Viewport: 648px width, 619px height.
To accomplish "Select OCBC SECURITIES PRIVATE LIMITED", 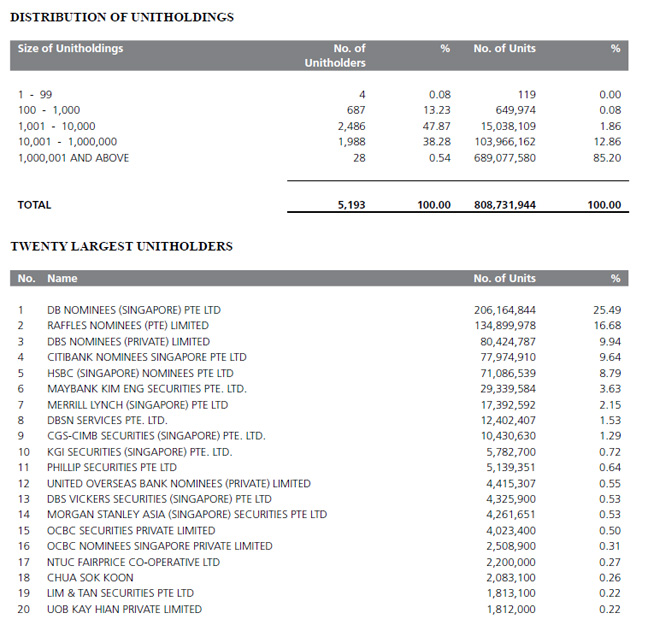I will 131,531.
